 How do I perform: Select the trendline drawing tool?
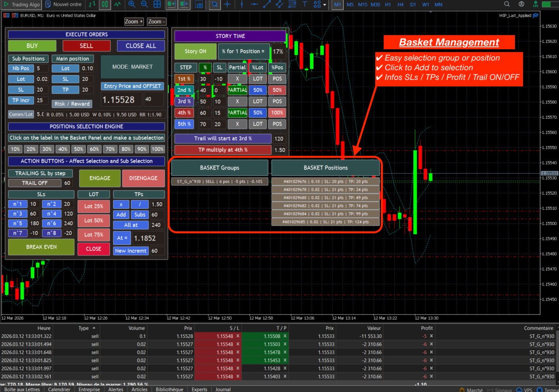[267, 4]
